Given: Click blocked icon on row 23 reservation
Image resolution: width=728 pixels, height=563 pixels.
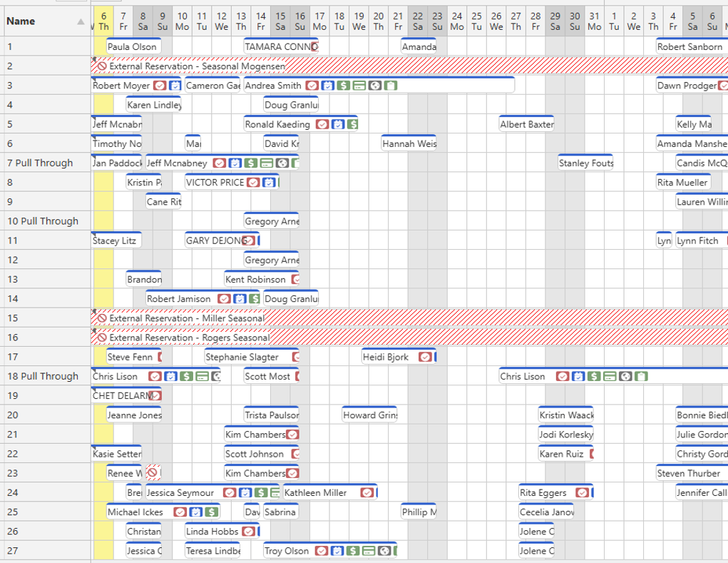Looking at the screenshot, I should point(153,473).
